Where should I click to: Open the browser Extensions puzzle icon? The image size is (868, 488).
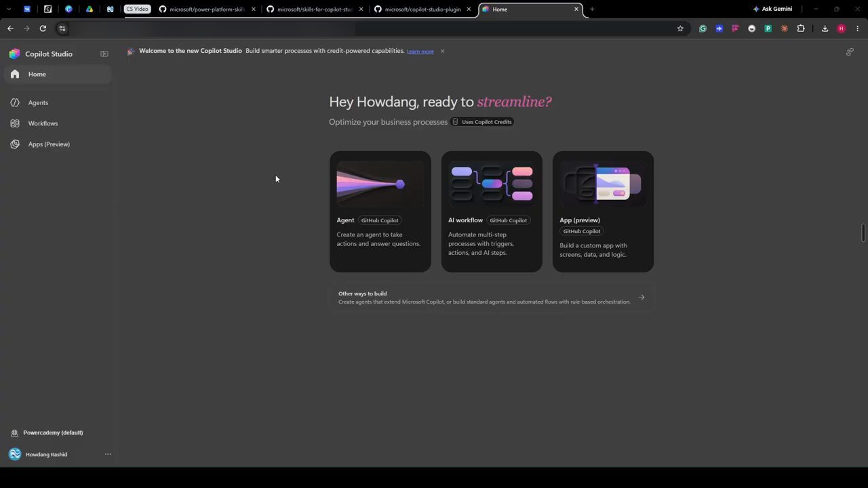point(801,28)
